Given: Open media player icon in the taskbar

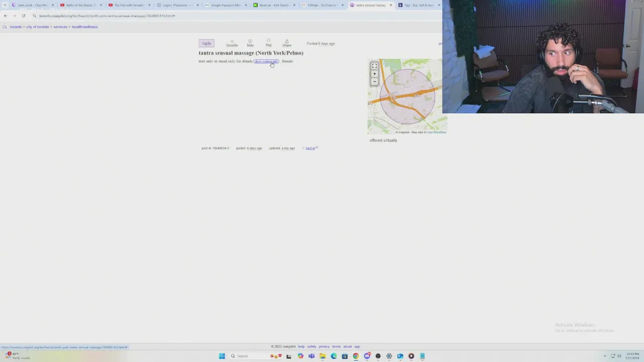Looking at the screenshot, I should click(x=411, y=356).
